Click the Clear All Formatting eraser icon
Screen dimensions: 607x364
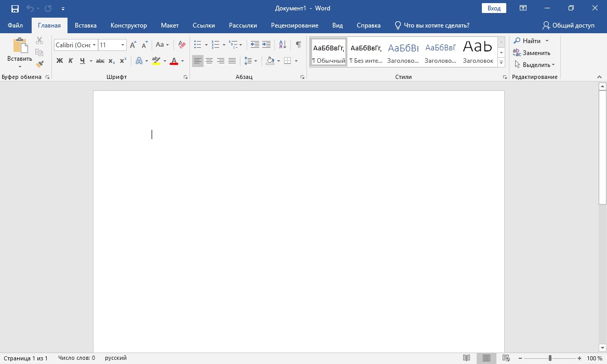point(182,45)
